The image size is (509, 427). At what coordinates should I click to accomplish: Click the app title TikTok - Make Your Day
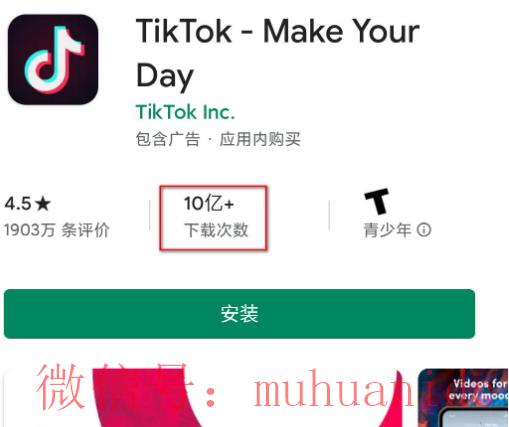click(278, 53)
